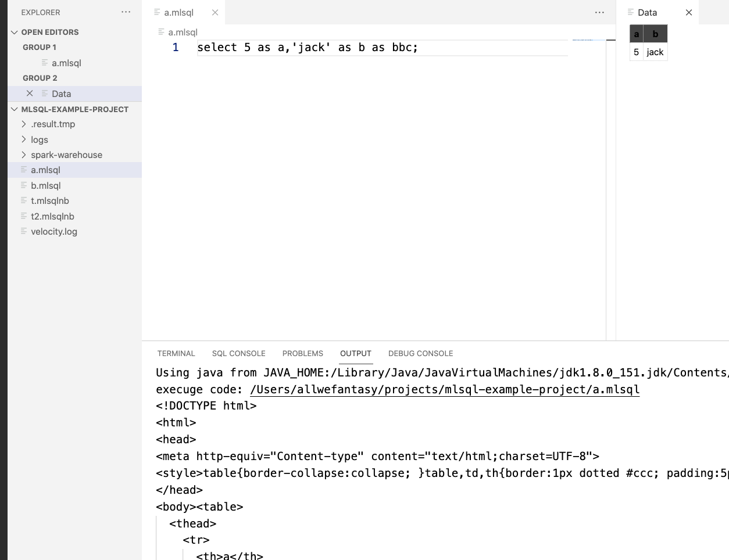Open the Terminal panel tab
Viewport: 729px width, 560px height.
tap(176, 353)
